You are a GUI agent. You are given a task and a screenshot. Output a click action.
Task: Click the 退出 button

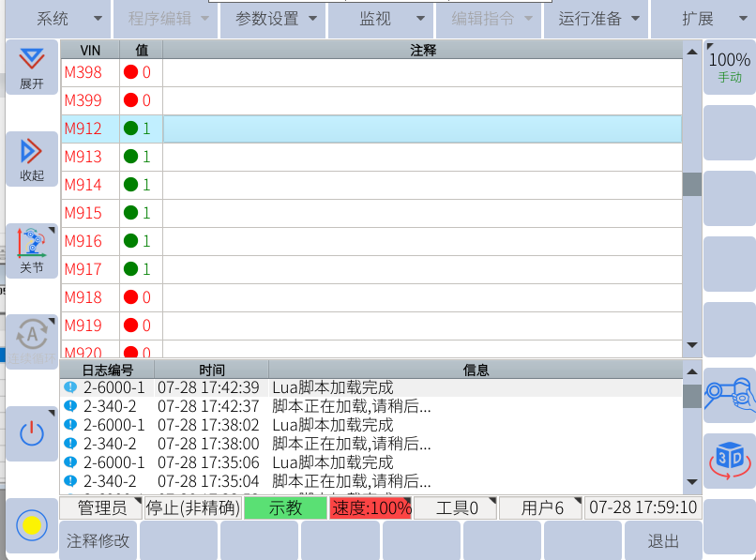tap(662, 541)
